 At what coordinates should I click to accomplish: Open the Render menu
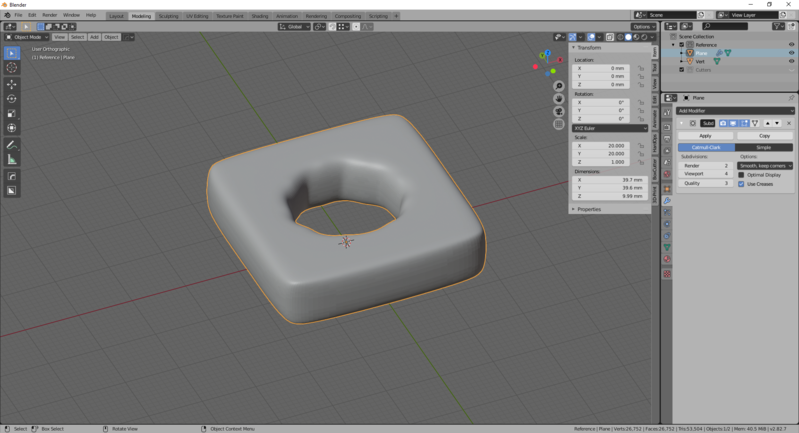49,15
